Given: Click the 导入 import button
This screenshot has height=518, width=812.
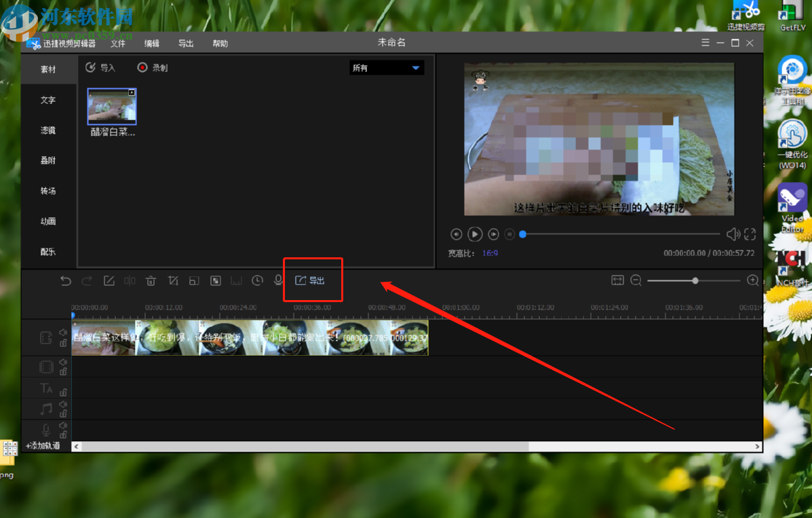Looking at the screenshot, I should [100, 68].
